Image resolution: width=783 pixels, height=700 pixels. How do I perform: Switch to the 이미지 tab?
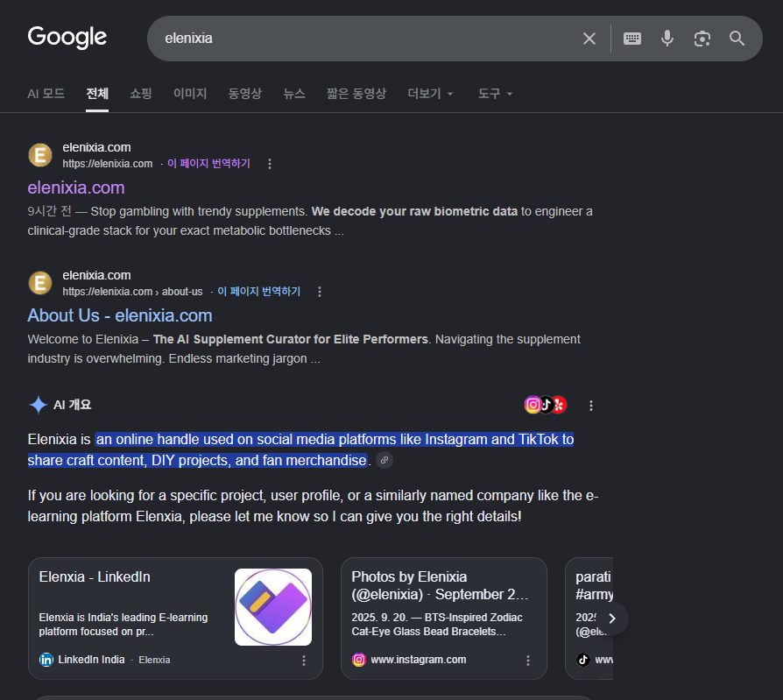click(x=190, y=94)
